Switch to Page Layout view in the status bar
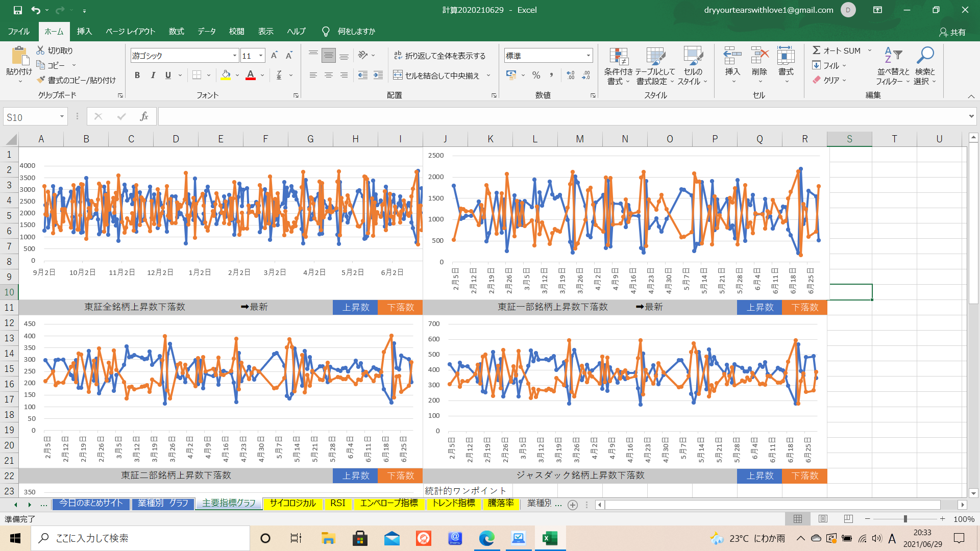 (823, 519)
